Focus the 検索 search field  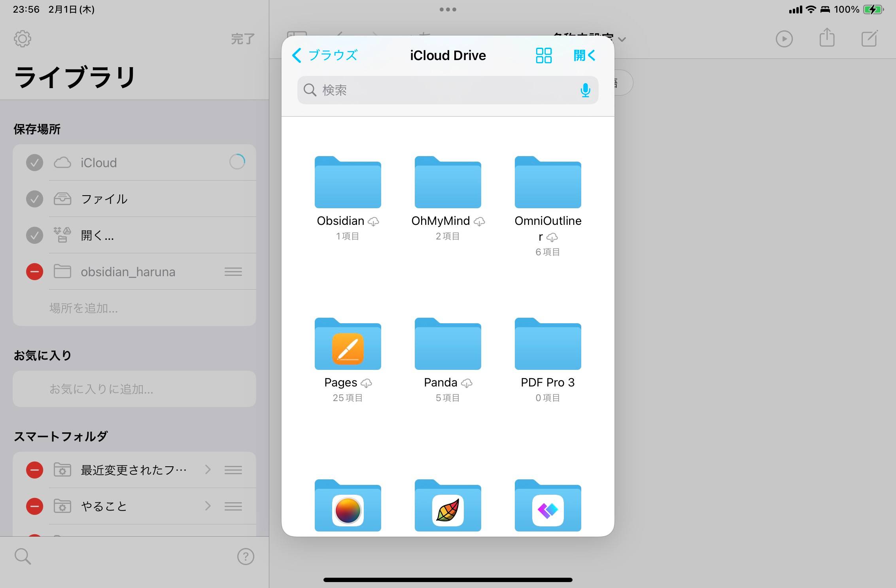pyautogui.click(x=448, y=90)
